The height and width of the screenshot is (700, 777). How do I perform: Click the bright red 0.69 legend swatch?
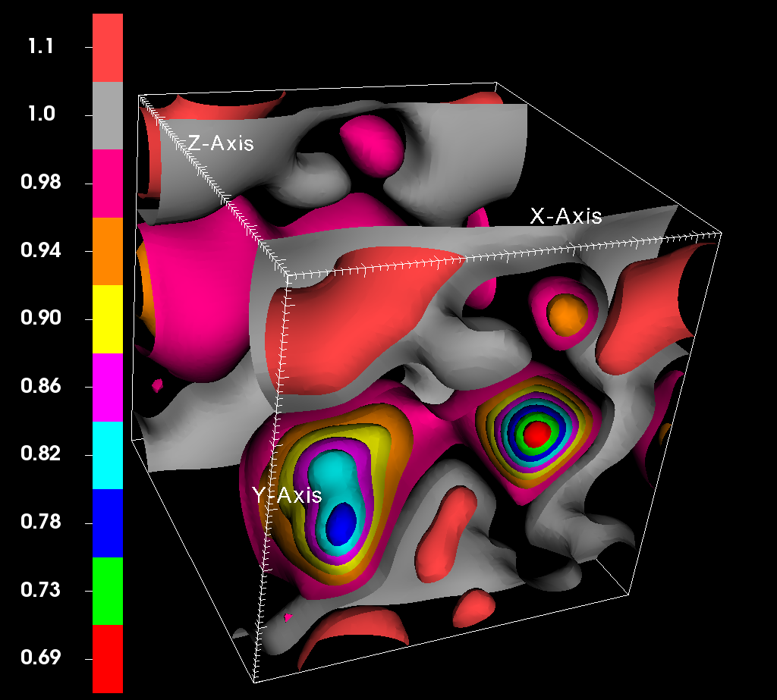click(x=108, y=659)
